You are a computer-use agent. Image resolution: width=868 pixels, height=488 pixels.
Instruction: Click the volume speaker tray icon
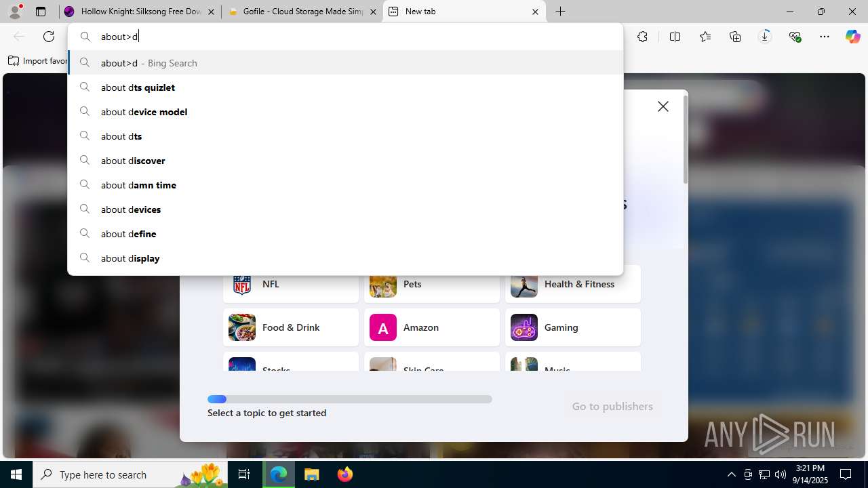click(x=780, y=474)
